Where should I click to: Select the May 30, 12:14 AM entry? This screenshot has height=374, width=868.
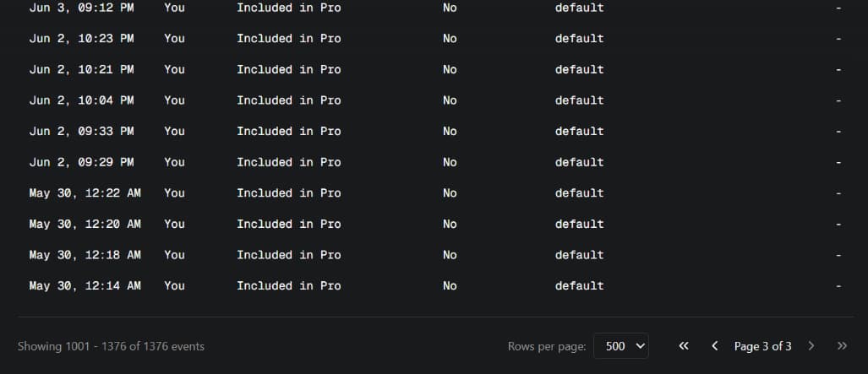[x=435, y=286]
